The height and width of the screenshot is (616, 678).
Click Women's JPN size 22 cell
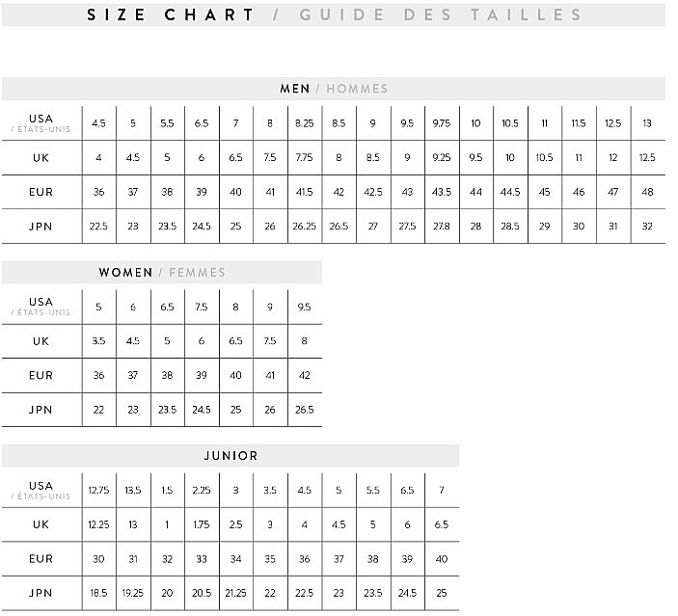[x=99, y=410]
